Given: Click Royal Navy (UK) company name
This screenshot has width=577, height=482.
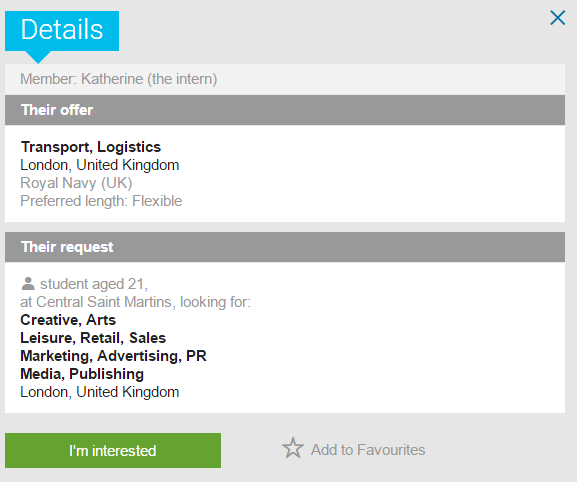Looking at the screenshot, I should (x=76, y=183).
